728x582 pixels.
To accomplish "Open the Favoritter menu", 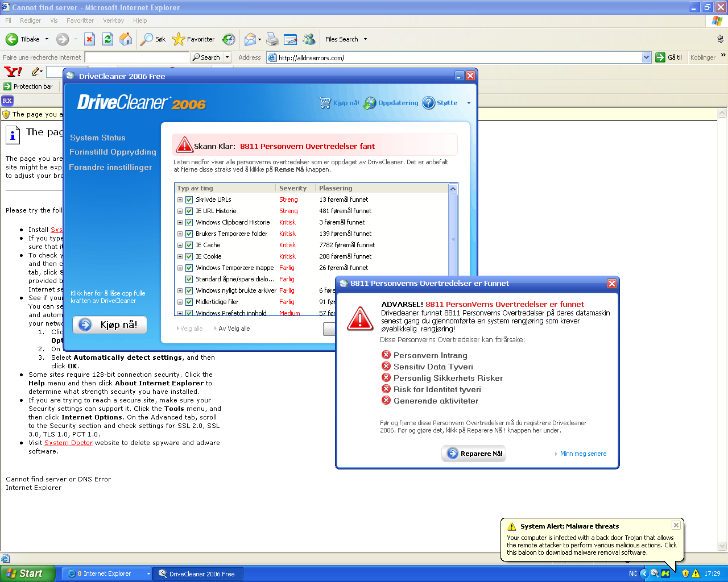I will [x=80, y=20].
